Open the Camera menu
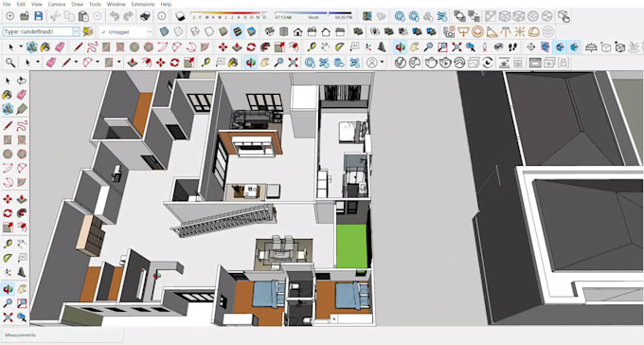Screen dimensions: 644x345 [x=56, y=4]
